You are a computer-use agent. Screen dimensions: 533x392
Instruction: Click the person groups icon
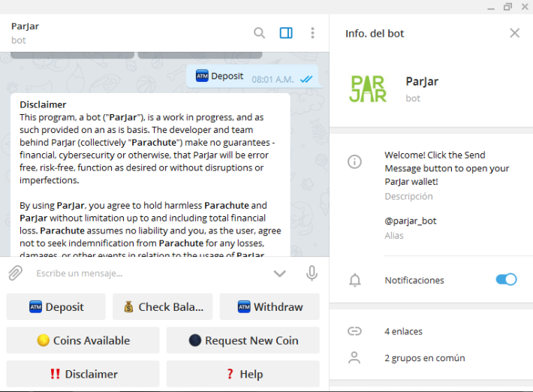[x=354, y=357]
